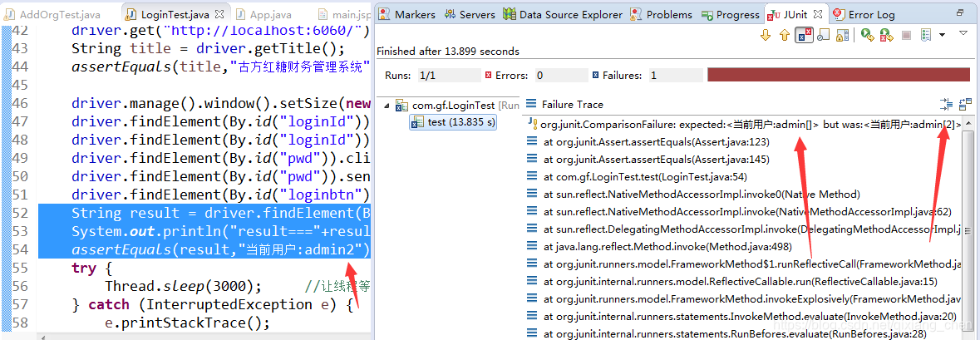Select the org.junit.ComparisonFailure trace line

pyautogui.click(x=745, y=125)
